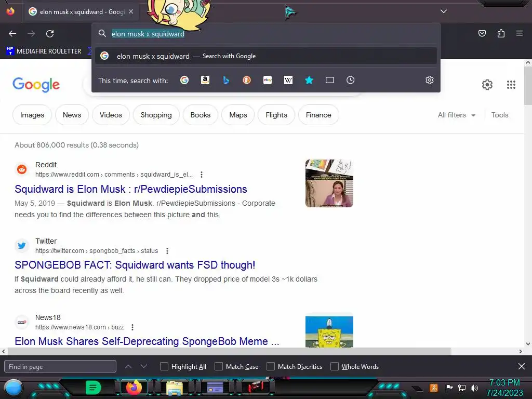Open options for the News18 result
This screenshot has height=399, width=532.
click(x=132, y=327)
